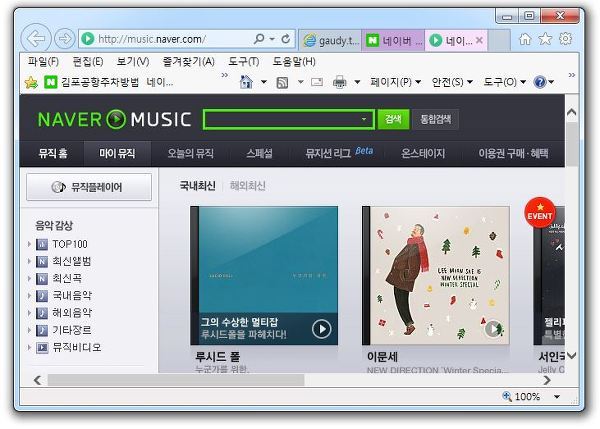Go to the 이용권 구매·혜택 tab
600x429 pixels.
(513, 153)
